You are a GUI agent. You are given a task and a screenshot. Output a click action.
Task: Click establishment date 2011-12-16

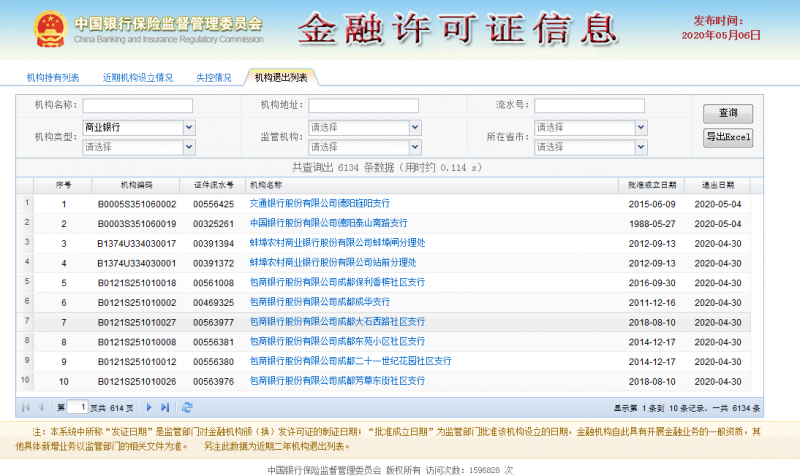[652, 303]
